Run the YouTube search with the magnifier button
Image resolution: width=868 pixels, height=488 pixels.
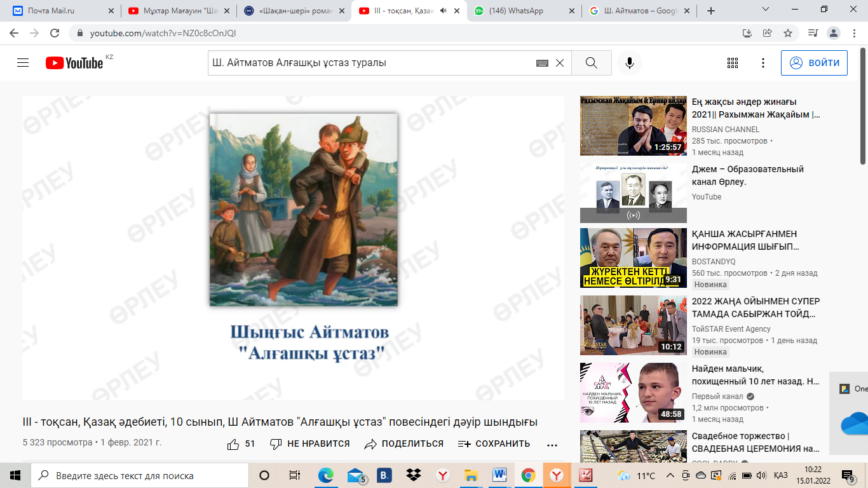(592, 63)
